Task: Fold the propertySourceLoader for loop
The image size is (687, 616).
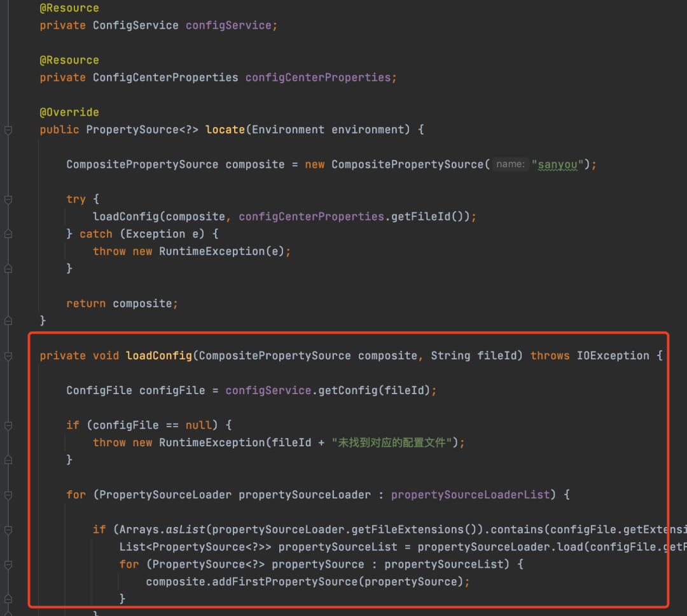Action: coord(8,495)
